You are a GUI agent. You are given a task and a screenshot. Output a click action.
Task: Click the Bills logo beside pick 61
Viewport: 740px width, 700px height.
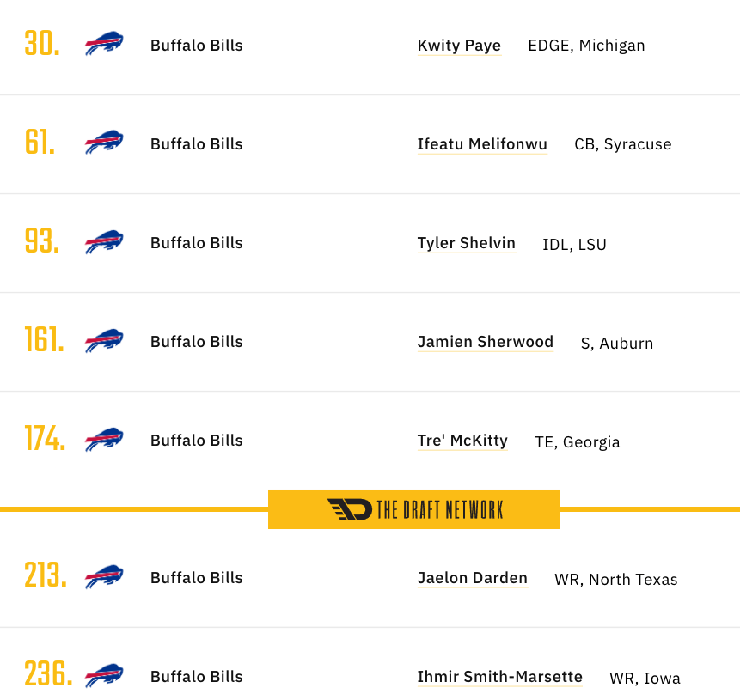coord(104,142)
